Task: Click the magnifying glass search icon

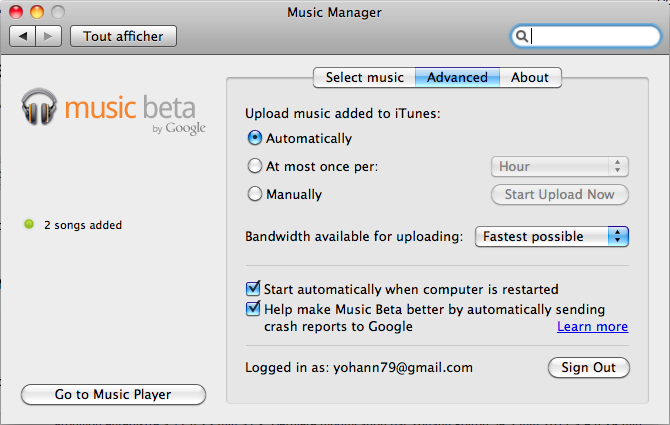Action: (521, 36)
